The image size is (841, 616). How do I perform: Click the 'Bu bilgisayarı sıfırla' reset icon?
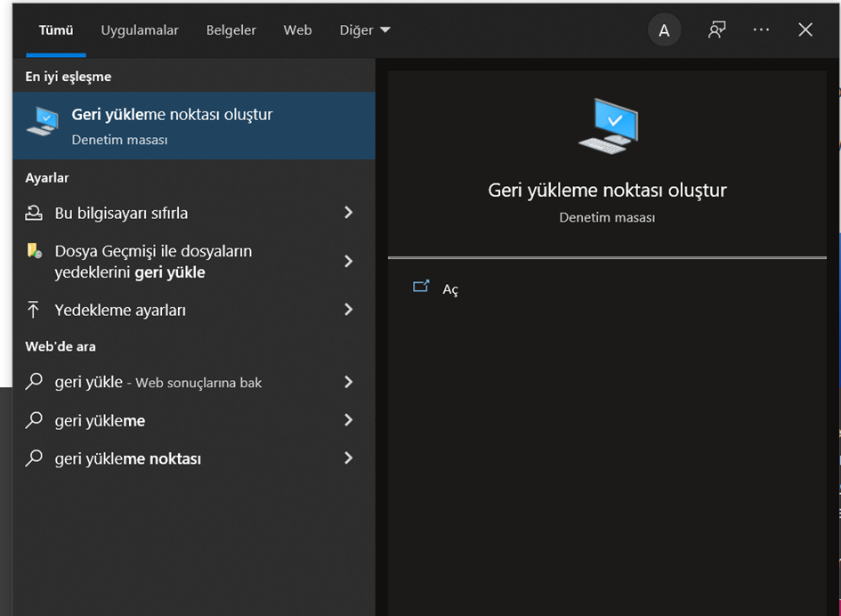34,213
